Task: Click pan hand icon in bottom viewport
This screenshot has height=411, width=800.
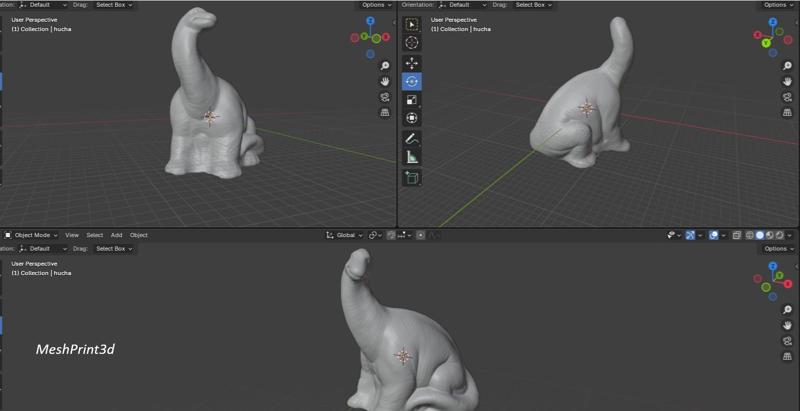Action: (787, 325)
